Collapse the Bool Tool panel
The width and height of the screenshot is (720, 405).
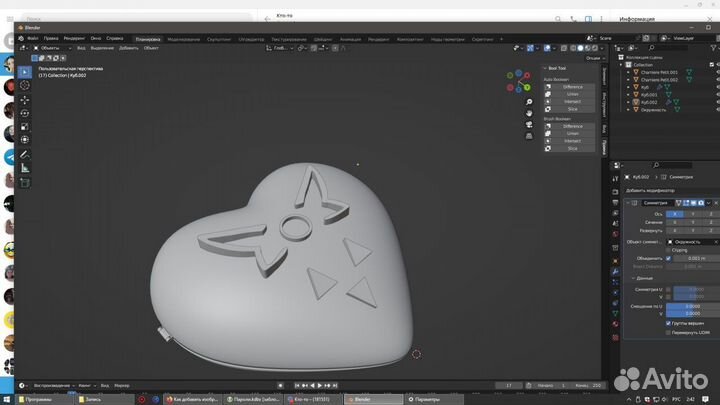pyautogui.click(x=546, y=68)
